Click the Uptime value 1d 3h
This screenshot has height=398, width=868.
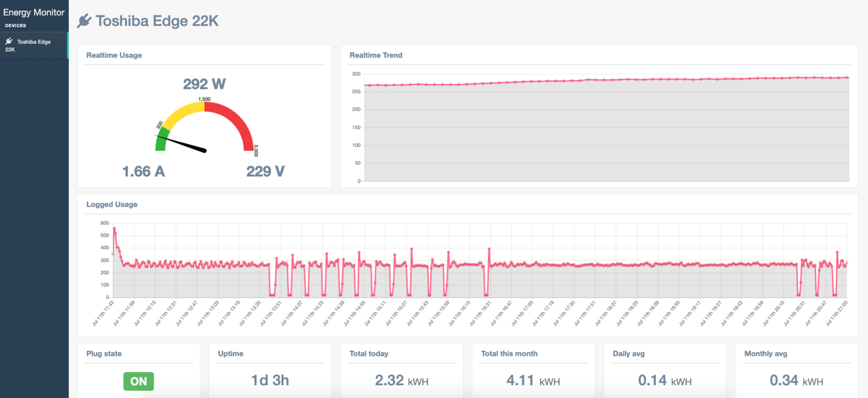(270, 381)
